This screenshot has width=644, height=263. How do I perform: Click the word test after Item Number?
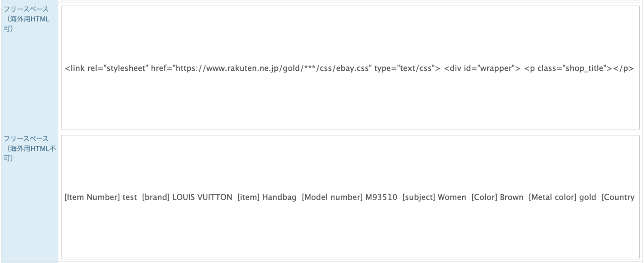coord(129,197)
